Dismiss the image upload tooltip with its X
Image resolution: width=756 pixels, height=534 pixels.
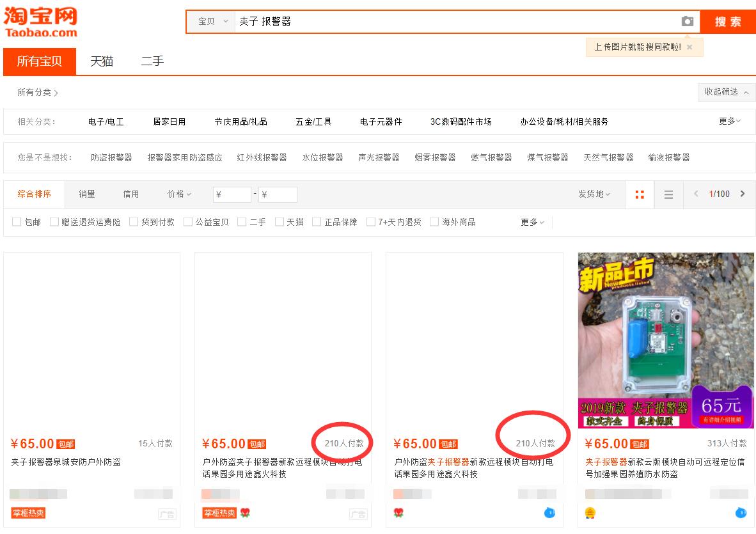[689, 47]
